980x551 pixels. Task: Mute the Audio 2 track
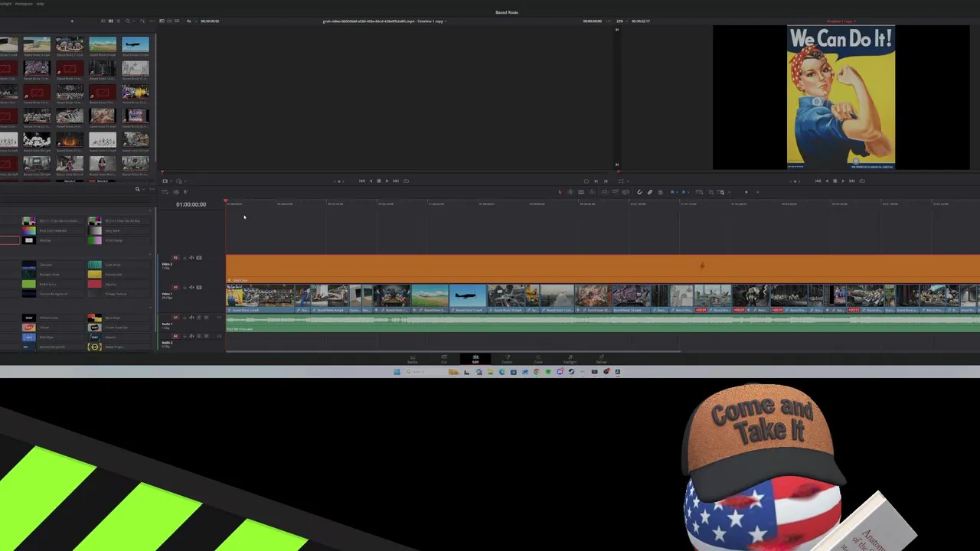[206, 336]
